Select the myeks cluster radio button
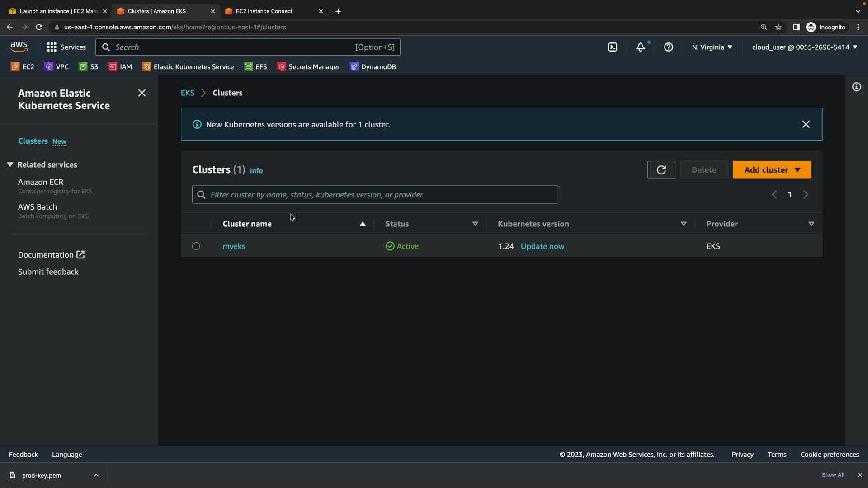The width and height of the screenshot is (868, 488). 196,246
